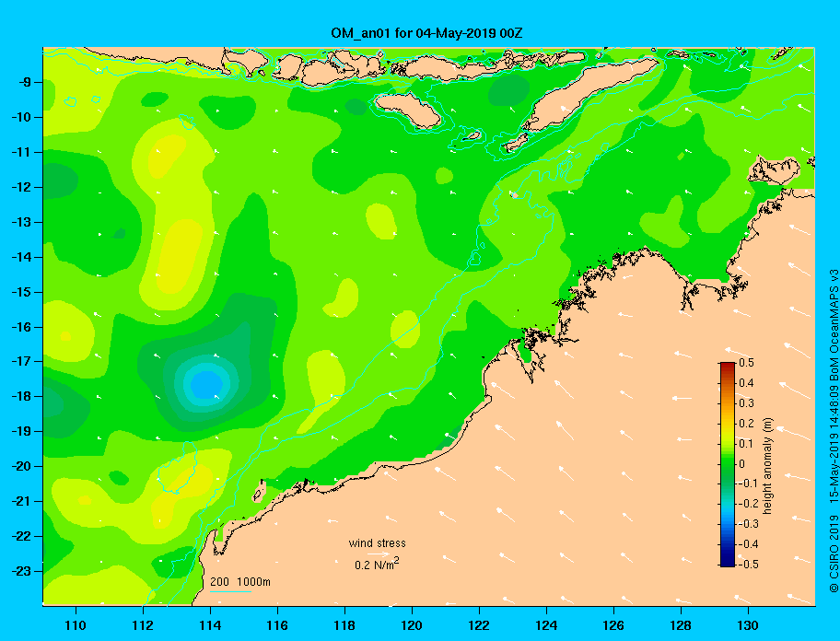Select the "height anomaly (m)" colorbar label

click(768, 466)
